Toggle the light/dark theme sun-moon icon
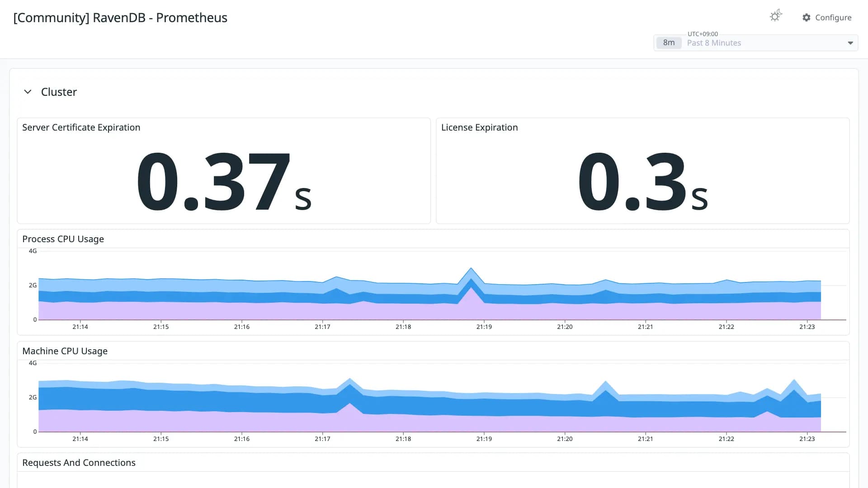 tap(776, 16)
